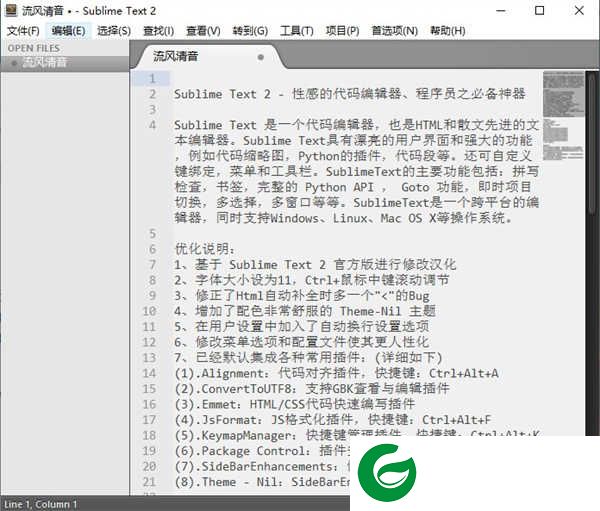This screenshot has width=600, height=511.
Task: Click line number 1 in the gutter
Action: pyautogui.click(x=152, y=79)
